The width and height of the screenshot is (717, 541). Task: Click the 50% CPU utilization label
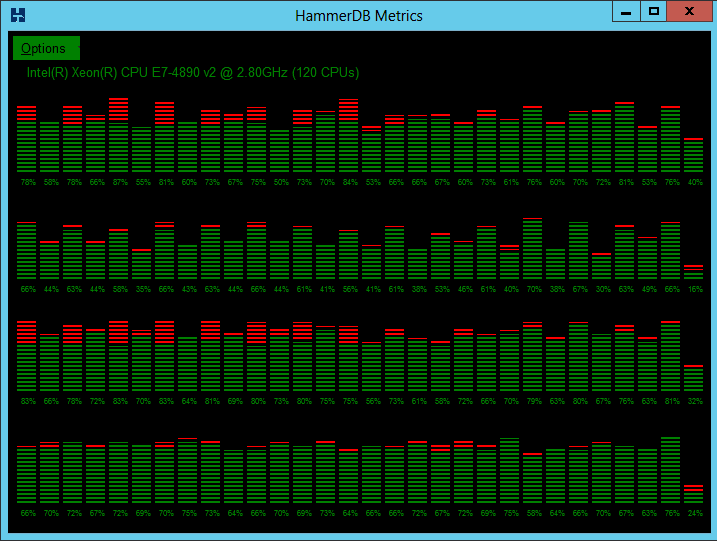(x=281, y=182)
